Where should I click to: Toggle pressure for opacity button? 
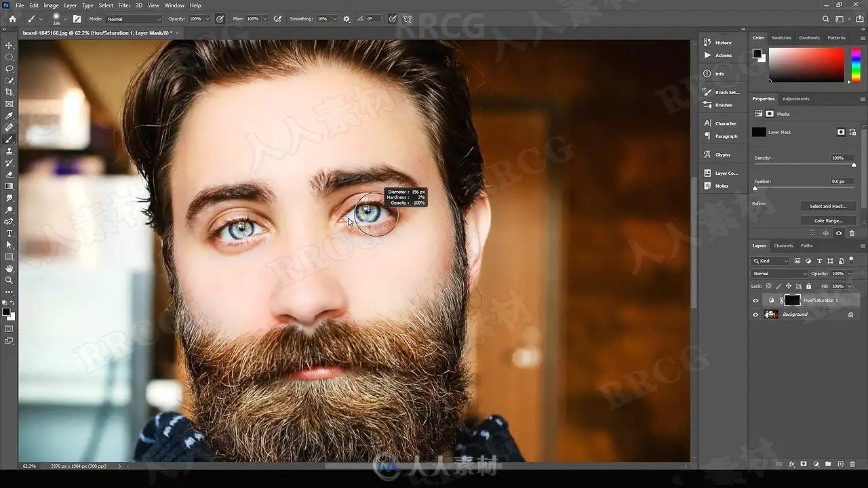[220, 19]
